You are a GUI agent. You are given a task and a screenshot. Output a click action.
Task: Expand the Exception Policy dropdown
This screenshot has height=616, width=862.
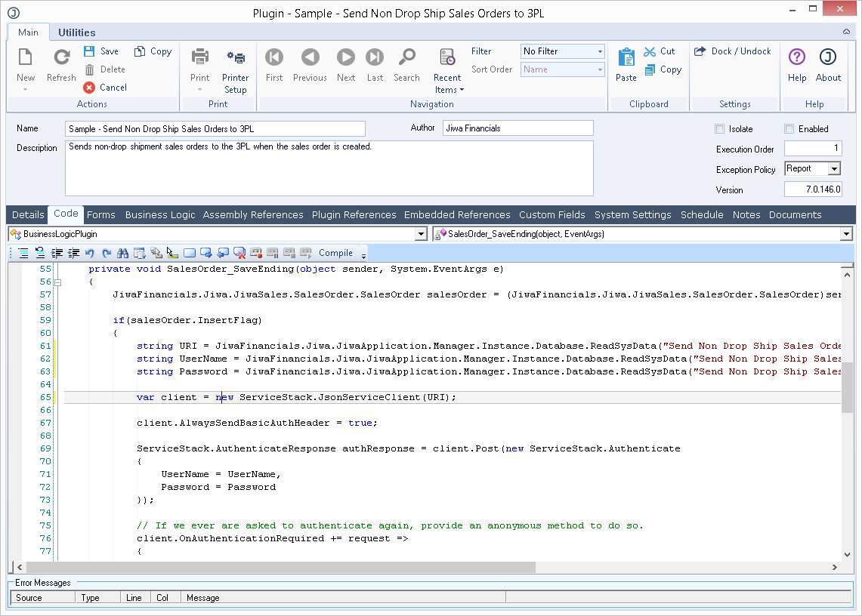[834, 169]
